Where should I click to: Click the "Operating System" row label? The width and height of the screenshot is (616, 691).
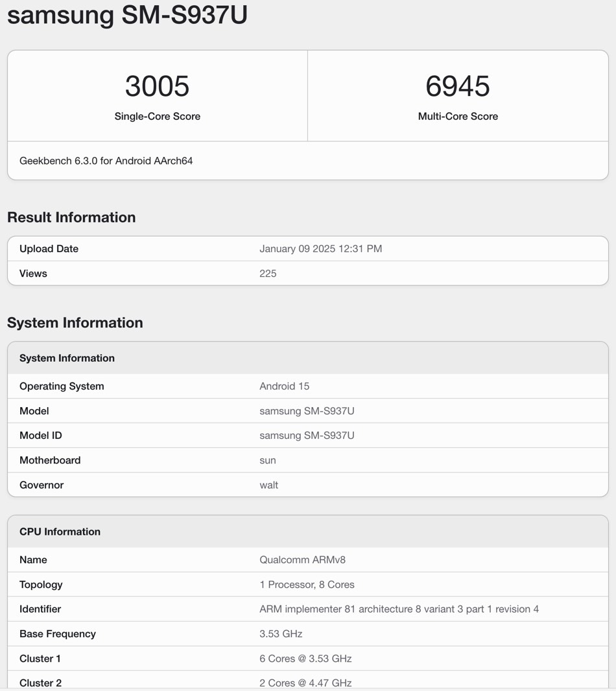[x=62, y=386]
